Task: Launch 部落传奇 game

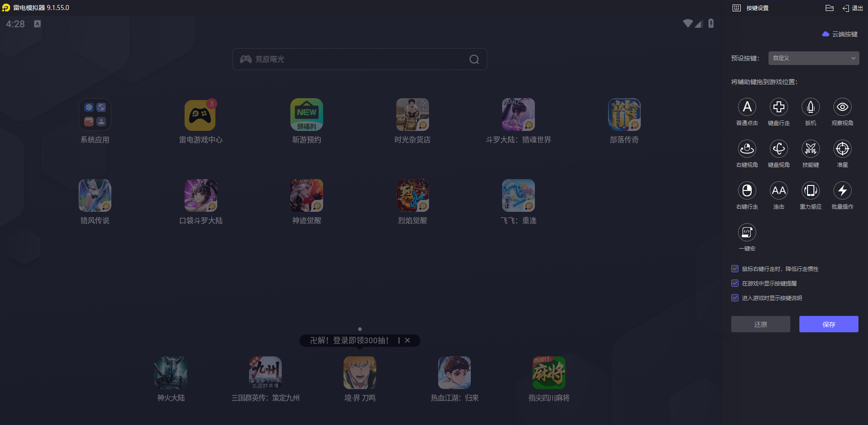Action: [x=624, y=115]
